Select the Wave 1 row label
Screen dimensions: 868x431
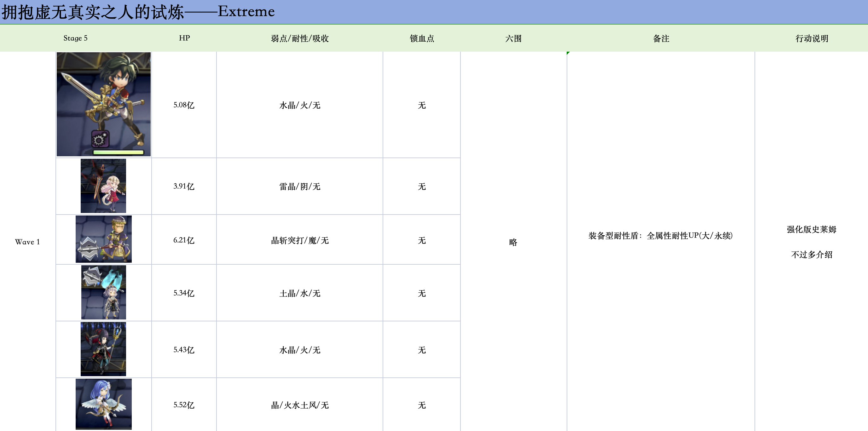(27, 242)
